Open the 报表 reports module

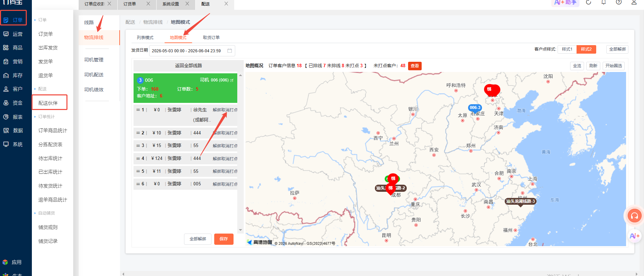pyautogui.click(x=13, y=117)
